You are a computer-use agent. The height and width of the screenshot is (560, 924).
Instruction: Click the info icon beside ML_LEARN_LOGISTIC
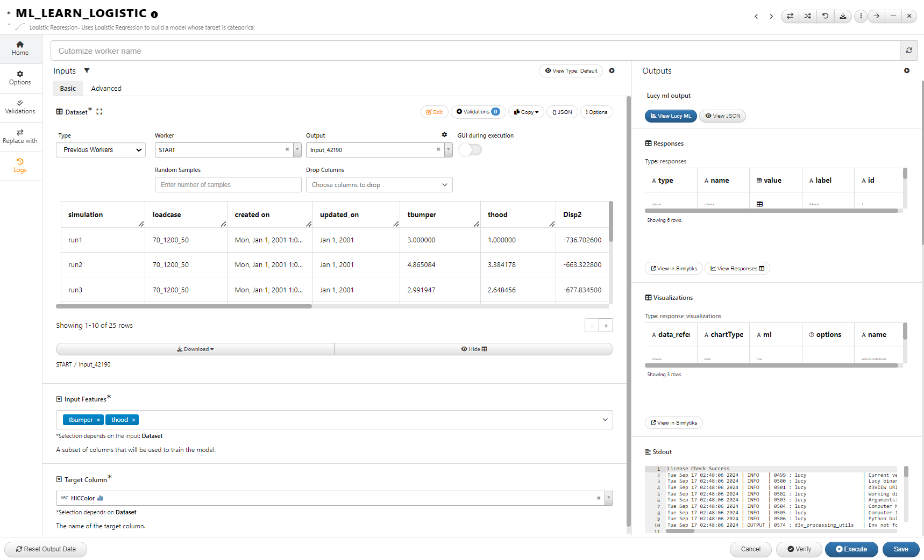click(x=154, y=15)
